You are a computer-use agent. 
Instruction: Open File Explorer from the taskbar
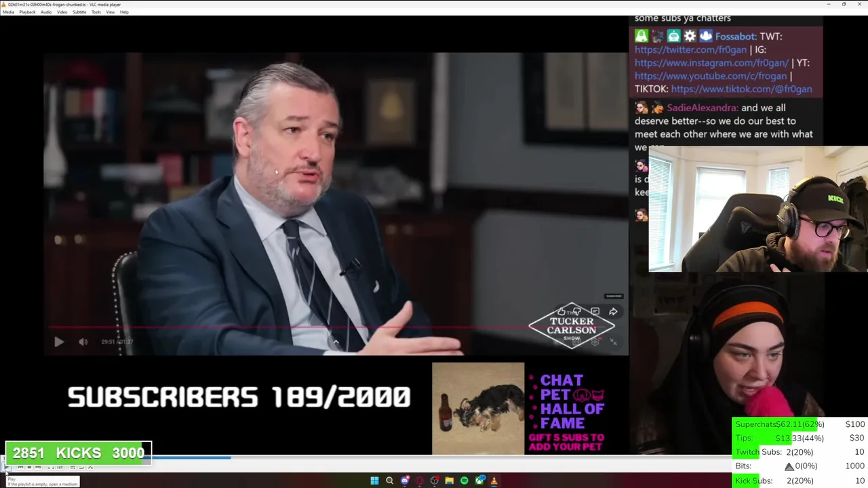tap(449, 481)
